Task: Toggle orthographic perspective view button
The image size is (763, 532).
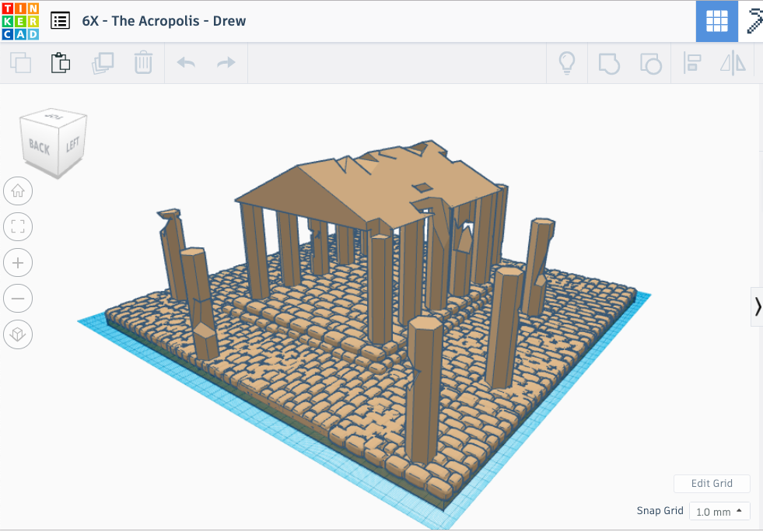Action: tap(18, 335)
